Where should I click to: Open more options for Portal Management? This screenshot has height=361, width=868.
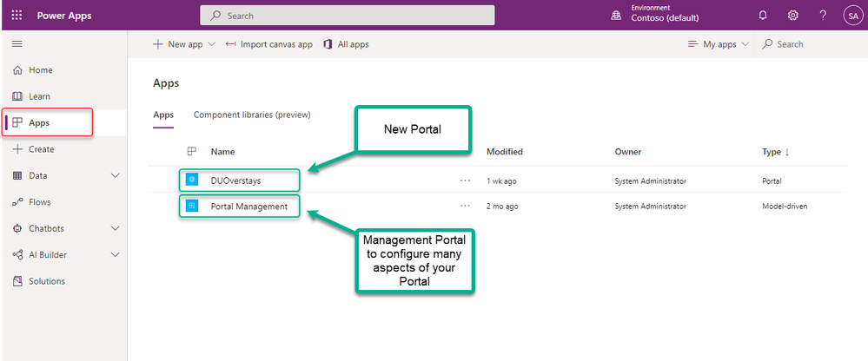tap(465, 207)
